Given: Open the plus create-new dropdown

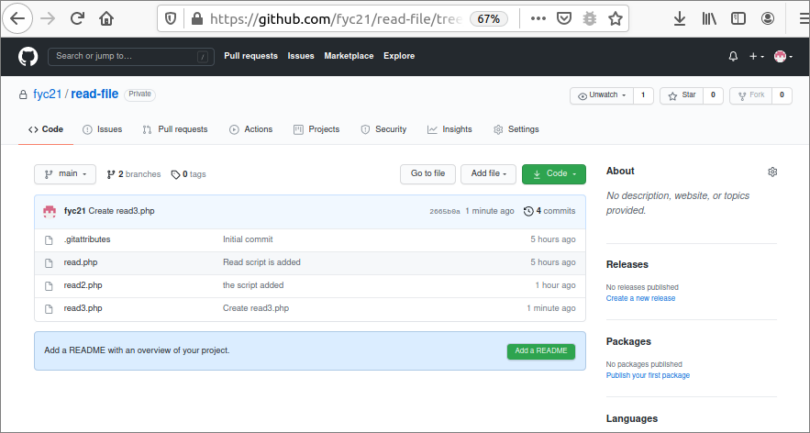Looking at the screenshot, I should click(756, 56).
